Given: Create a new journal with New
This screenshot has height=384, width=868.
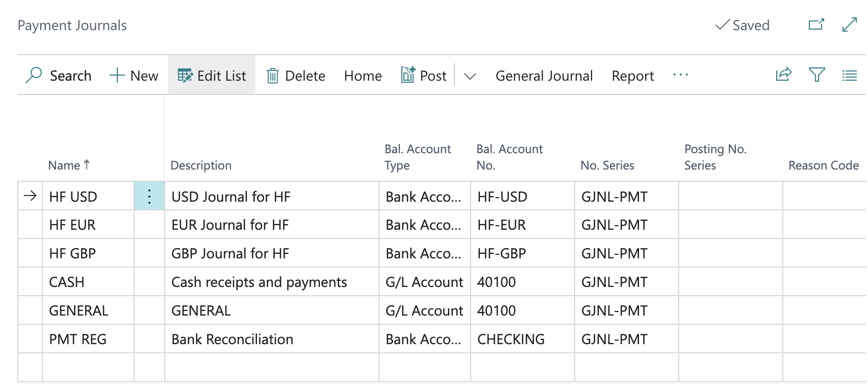Looking at the screenshot, I should click(134, 76).
